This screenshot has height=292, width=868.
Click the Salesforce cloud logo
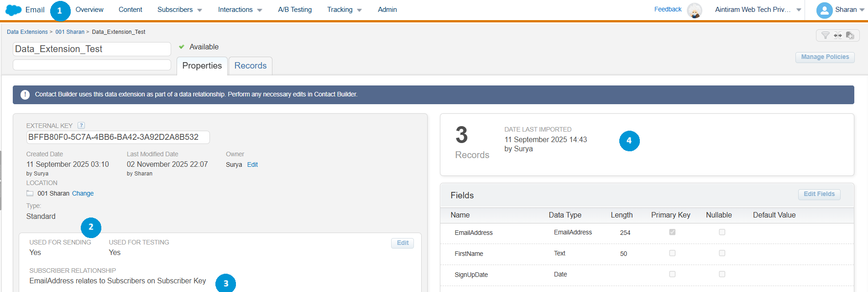13,10
